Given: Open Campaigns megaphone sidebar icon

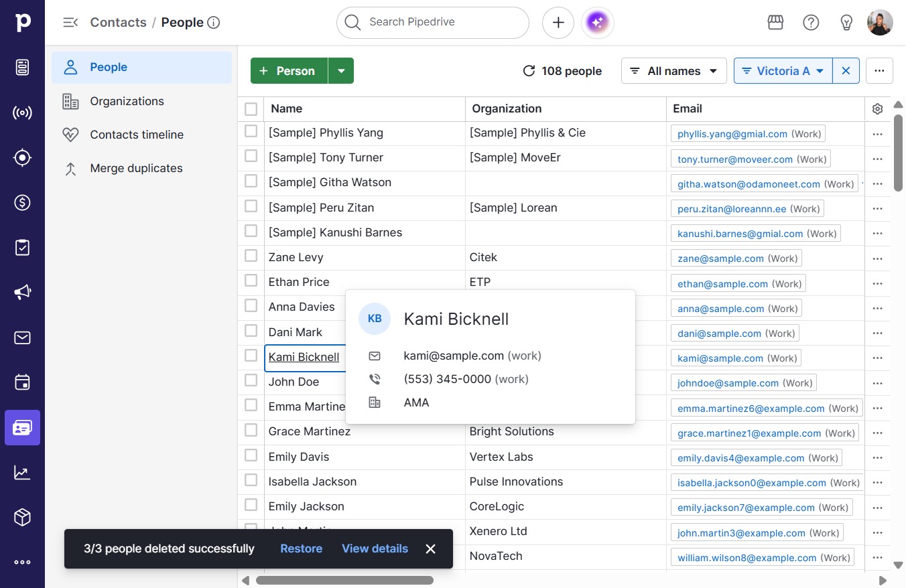Looking at the screenshot, I should coord(22,293).
